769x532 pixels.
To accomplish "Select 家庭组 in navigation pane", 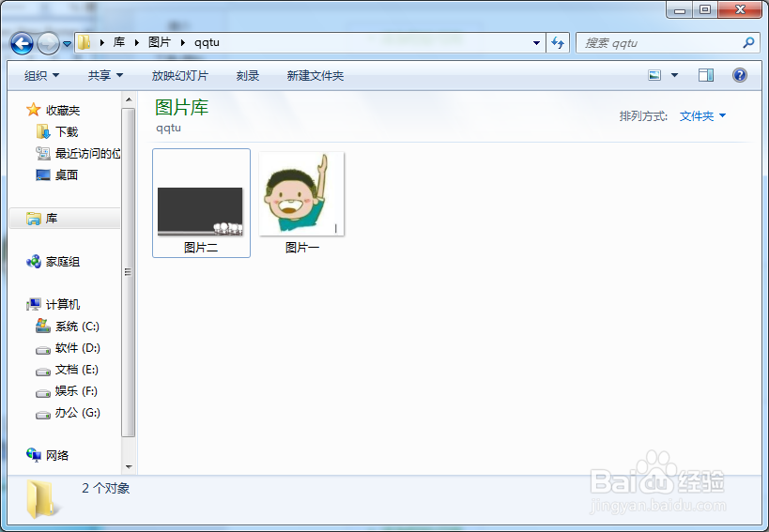I will point(63,262).
